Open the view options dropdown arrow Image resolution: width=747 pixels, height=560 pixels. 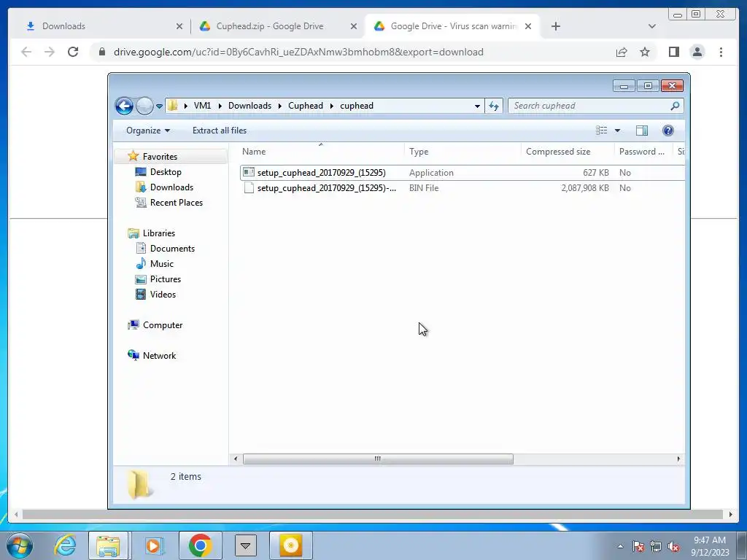point(617,131)
